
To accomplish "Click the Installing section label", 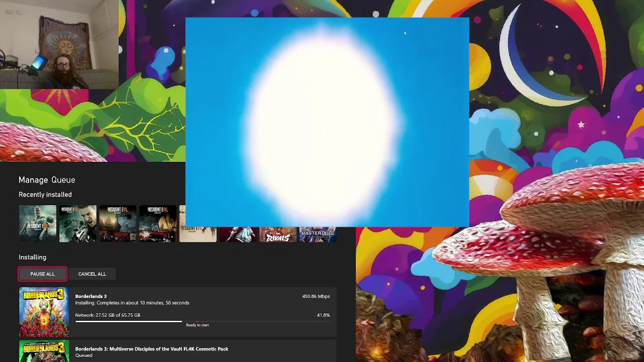I will point(32,257).
